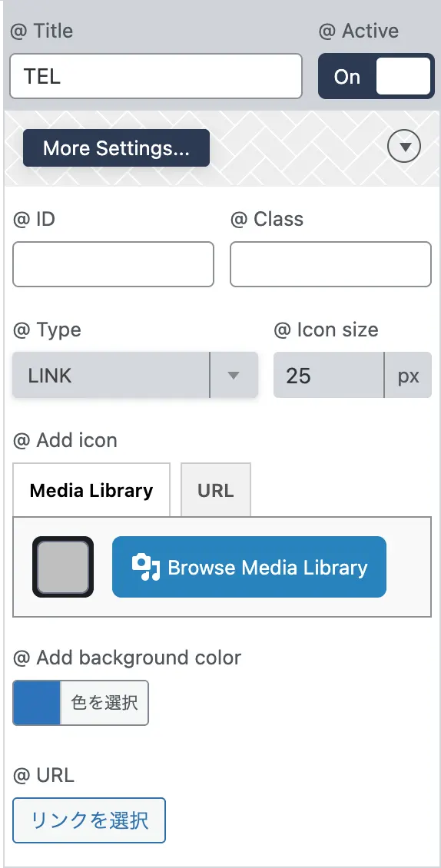Click the 色を選択 color select button

click(x=104, y=703)
